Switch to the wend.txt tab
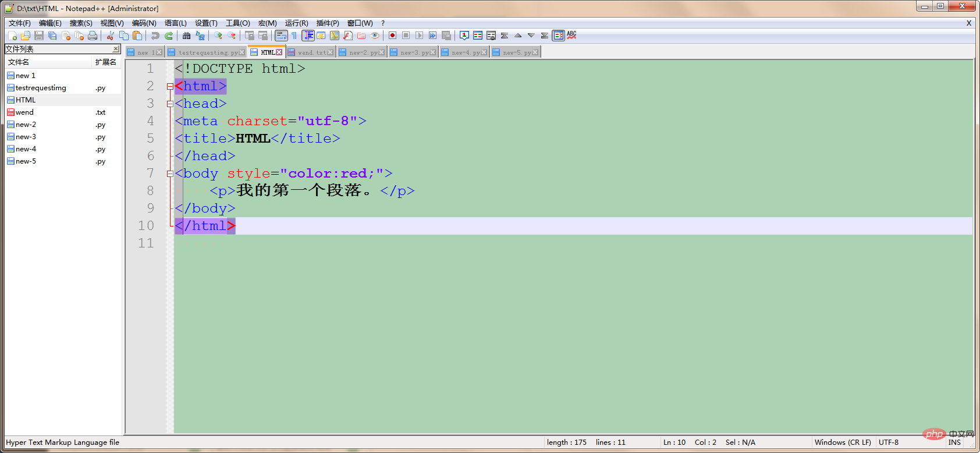980x453 pixels. (x=313, y=52)
